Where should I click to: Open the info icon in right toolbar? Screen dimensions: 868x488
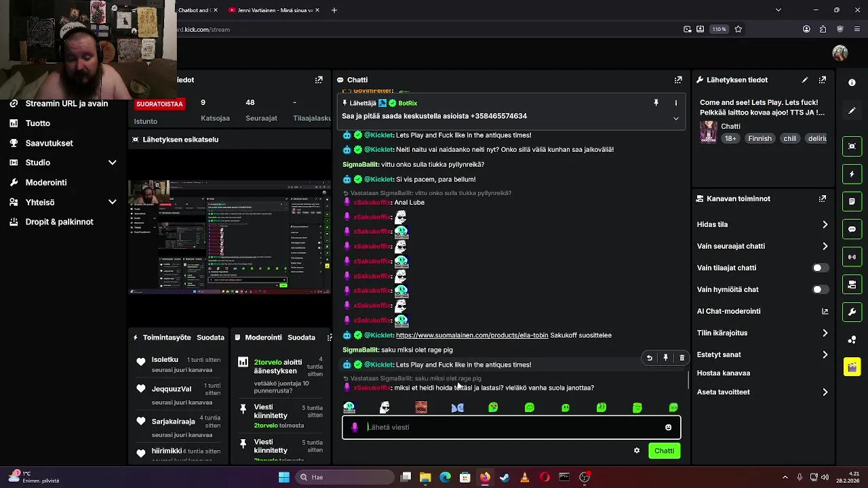(x=852, y=82)
